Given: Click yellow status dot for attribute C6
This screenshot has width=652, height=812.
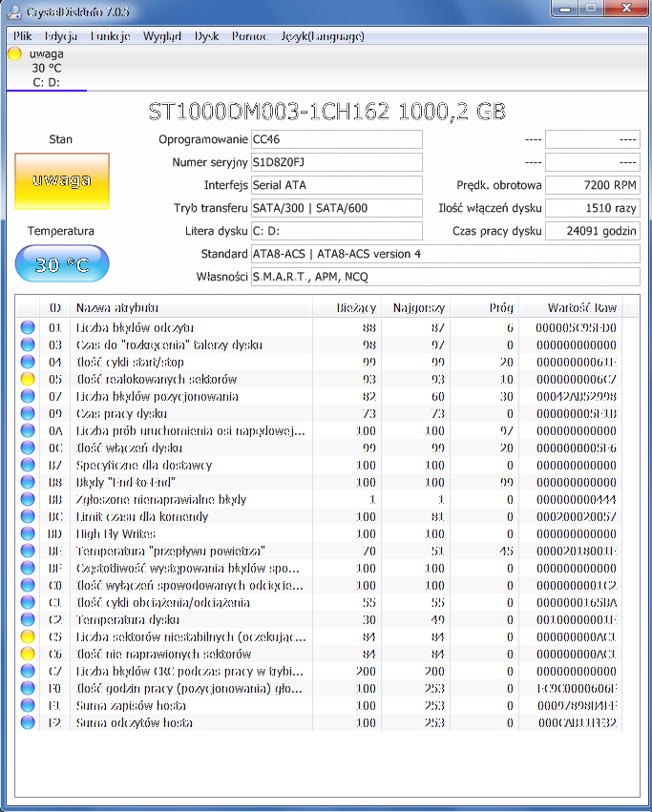Looking at the screenshot, I should point(28,654).
